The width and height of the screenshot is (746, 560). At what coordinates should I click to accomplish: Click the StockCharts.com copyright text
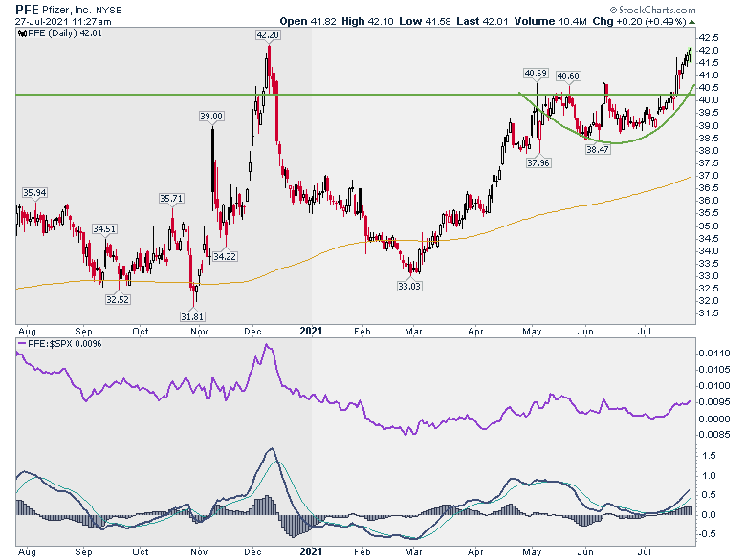(652, 10)
